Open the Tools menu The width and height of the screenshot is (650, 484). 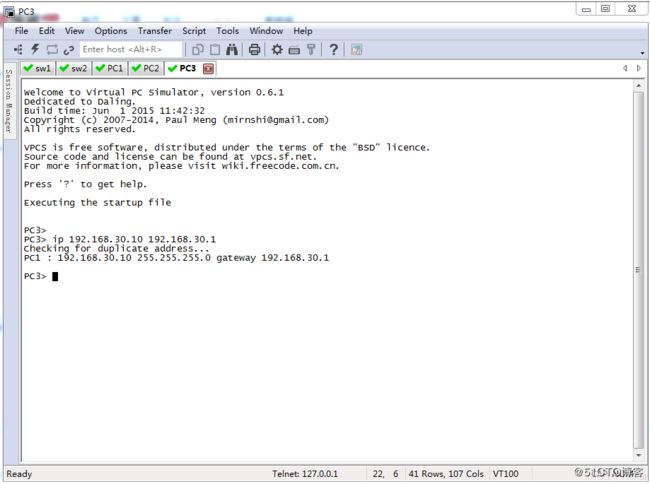pyautogui.click(x=228, y=31)
